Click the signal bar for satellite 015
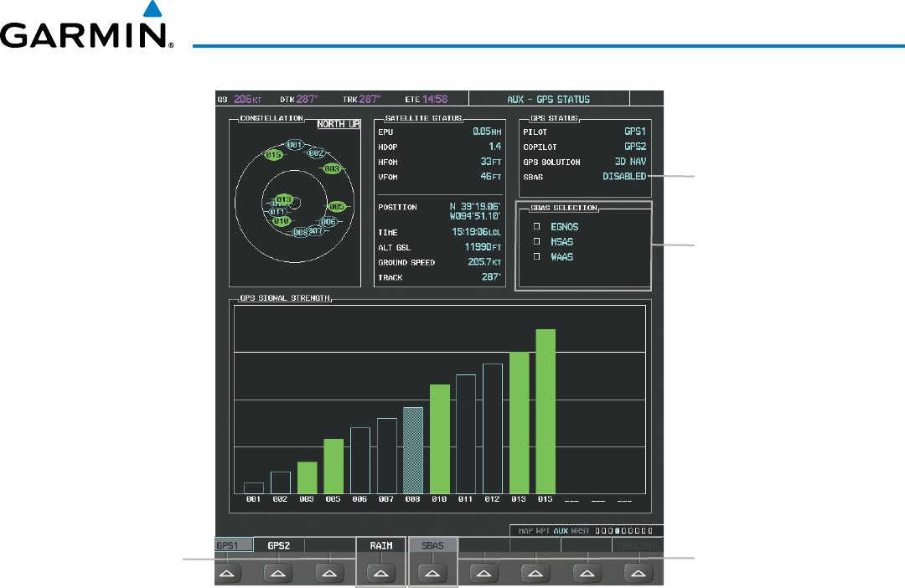Viewport: 905px width, 588px height. 546,411
